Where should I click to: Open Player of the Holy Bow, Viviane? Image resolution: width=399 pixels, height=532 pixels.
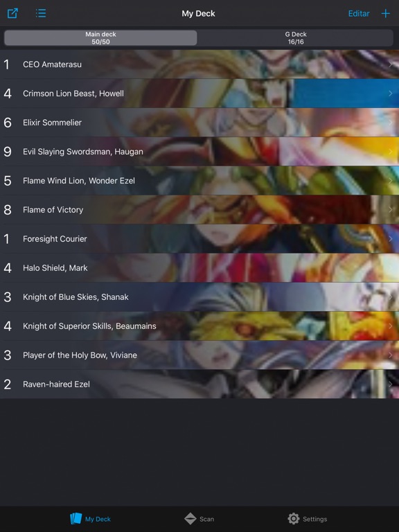[199, 355]
